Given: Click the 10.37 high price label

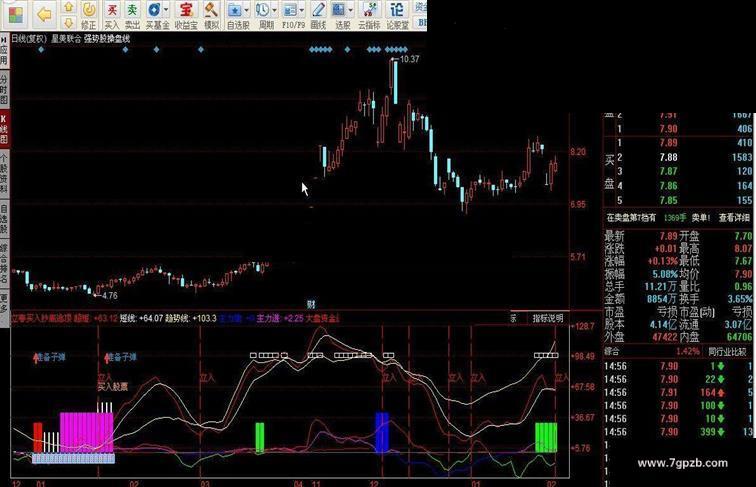Looking at the screenshot, I should (x=409, y=59).
